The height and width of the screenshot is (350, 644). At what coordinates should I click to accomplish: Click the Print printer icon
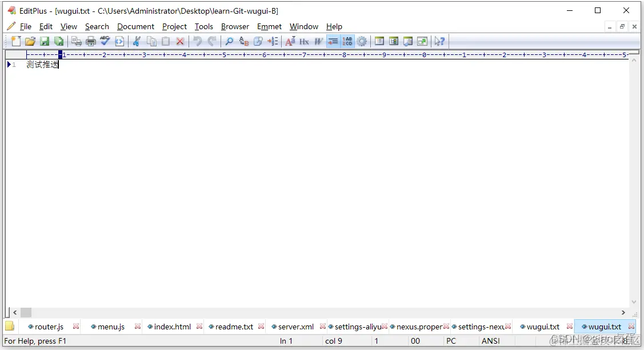(90, 41)
